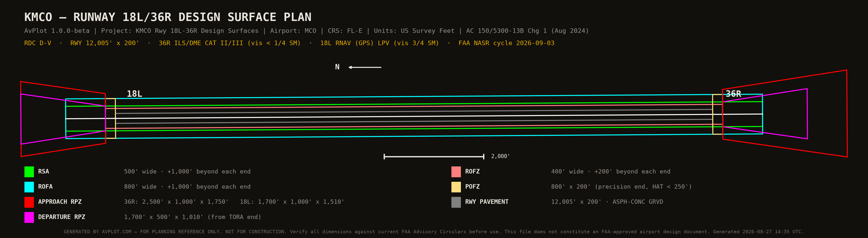The image size is (868, 238).
Task: Select the gray RWY Pavement swatch
Action: pos(456,202)
